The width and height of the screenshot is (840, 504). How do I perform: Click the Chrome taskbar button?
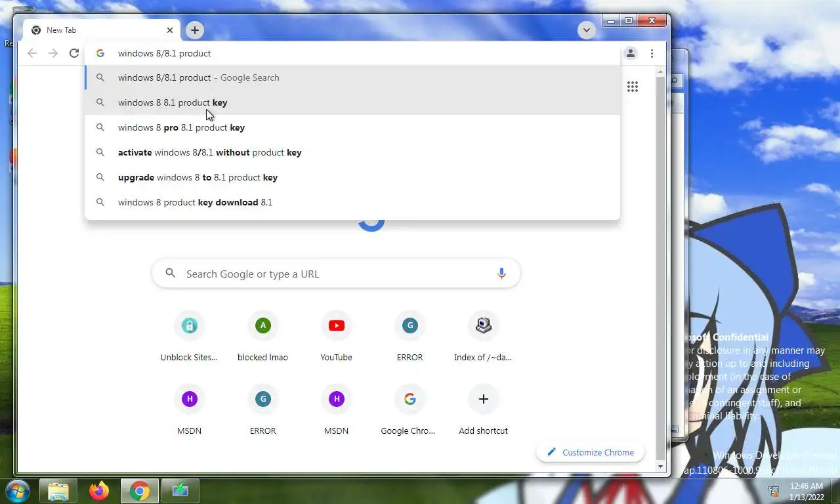(x=139, y=491)
